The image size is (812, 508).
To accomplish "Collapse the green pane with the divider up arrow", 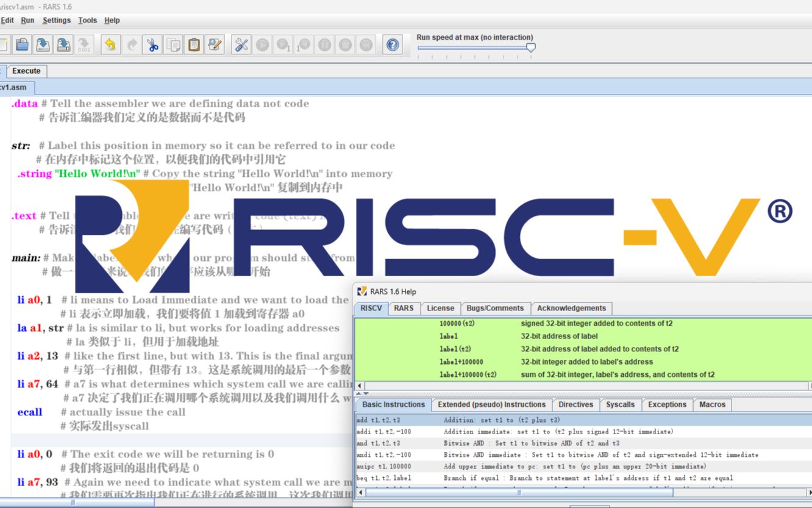I will coord(358,393).
